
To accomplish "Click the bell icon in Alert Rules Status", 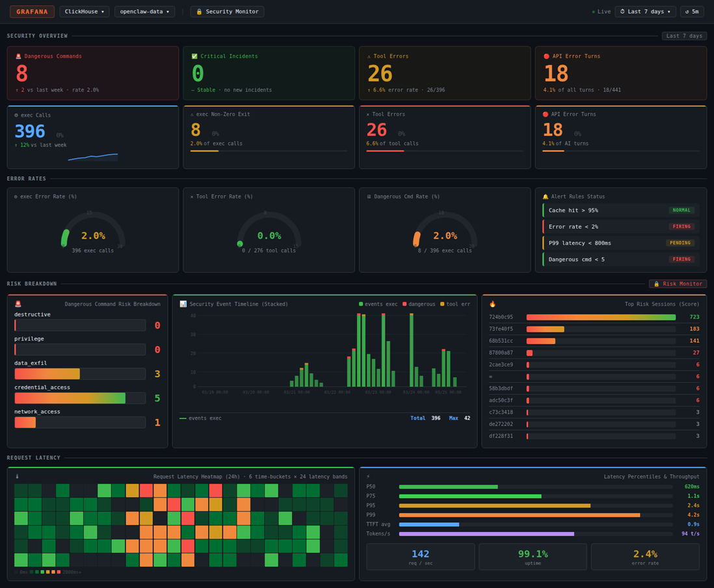I will [545, 196].
